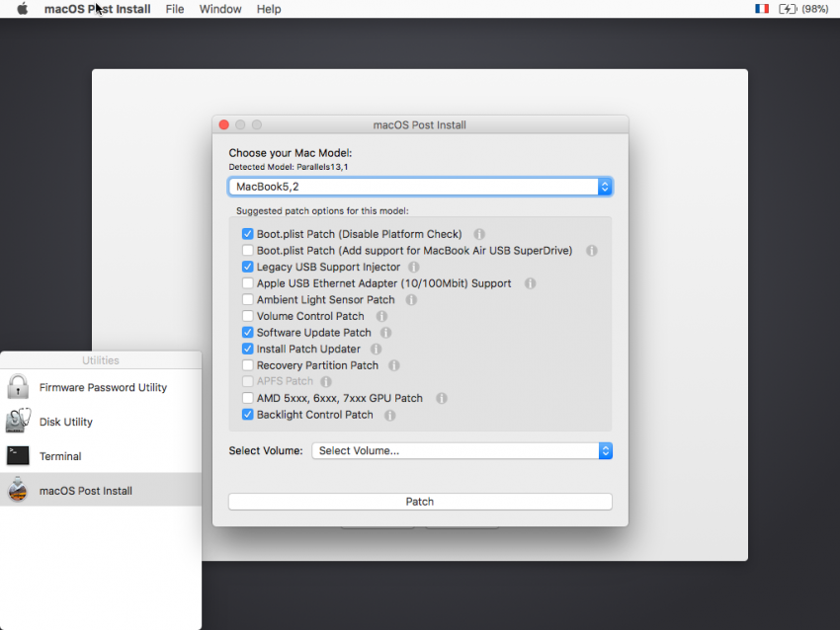Image resolution: width=840 pixels, height=630 pixels.
Task: Uncheck Backlight Control Patch
Action: click(x=247, y=415)
